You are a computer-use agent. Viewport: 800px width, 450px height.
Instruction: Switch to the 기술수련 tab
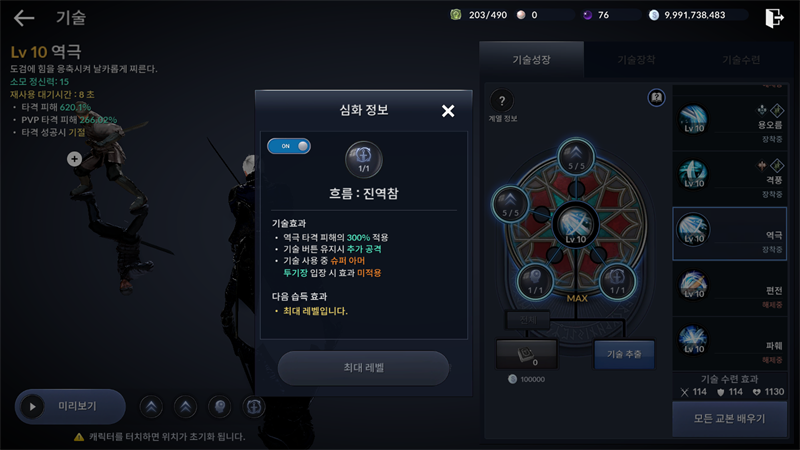(x=741, y=60)
